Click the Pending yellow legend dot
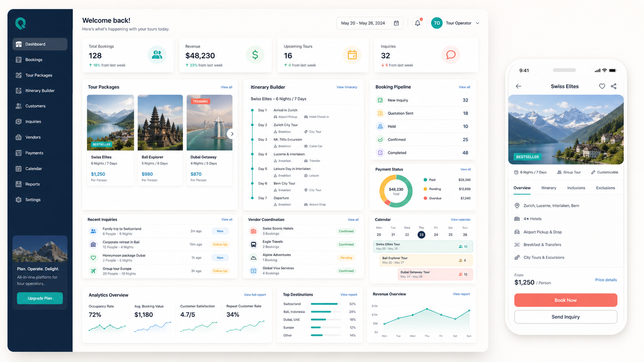Image resolution: width=644 pixels, height=362 pixels. point(425,189)
